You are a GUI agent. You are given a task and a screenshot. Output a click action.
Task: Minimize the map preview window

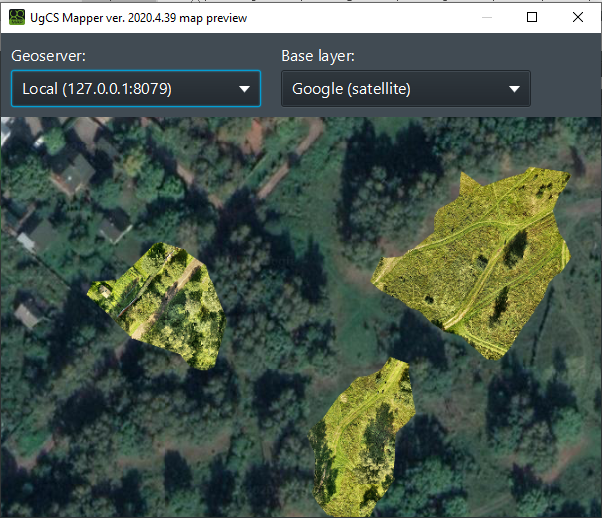tap(487, 17)
